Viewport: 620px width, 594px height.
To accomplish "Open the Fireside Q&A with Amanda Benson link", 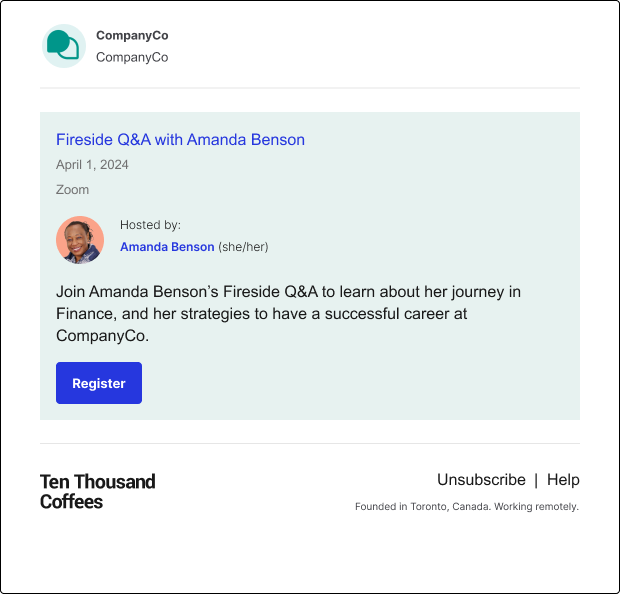I will click(180, 140).
